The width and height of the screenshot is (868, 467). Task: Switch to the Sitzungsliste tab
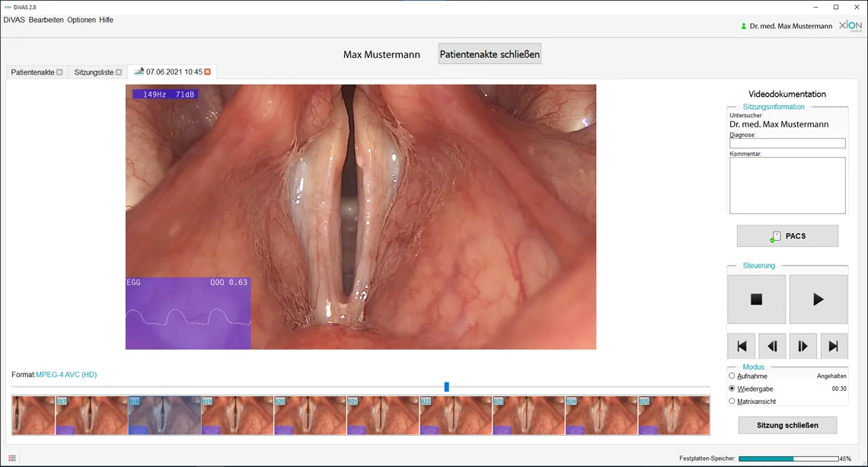94,72
